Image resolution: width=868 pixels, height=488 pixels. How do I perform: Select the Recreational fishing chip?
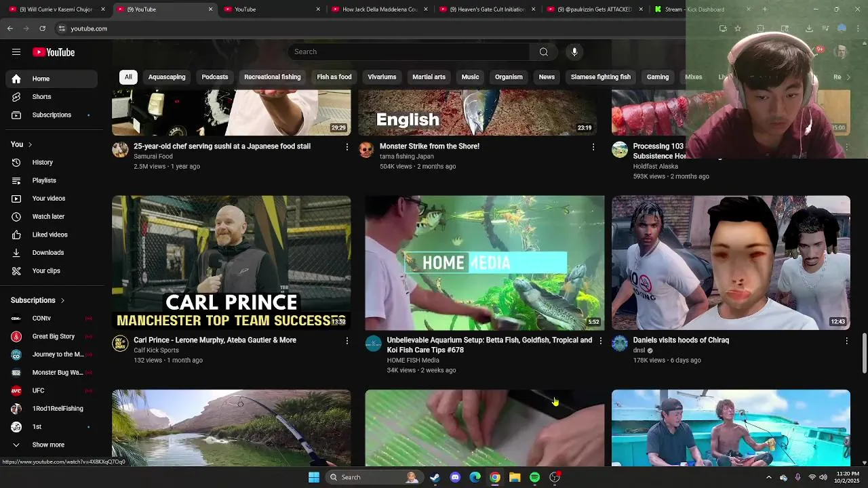point(273,77)
